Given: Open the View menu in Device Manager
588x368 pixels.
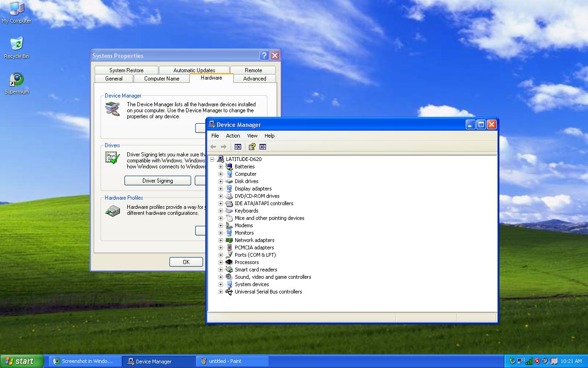Looking at the screenshot, I should (252, 136).
